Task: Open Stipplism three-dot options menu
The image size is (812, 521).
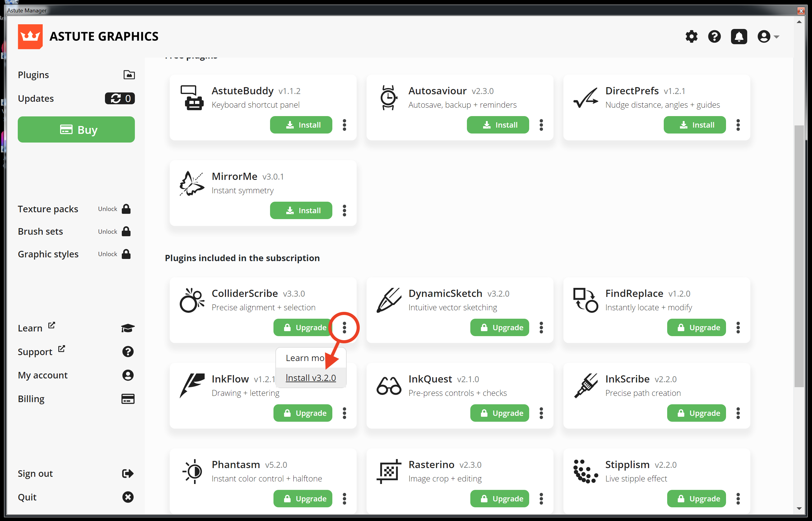Action: coord(738,499)
